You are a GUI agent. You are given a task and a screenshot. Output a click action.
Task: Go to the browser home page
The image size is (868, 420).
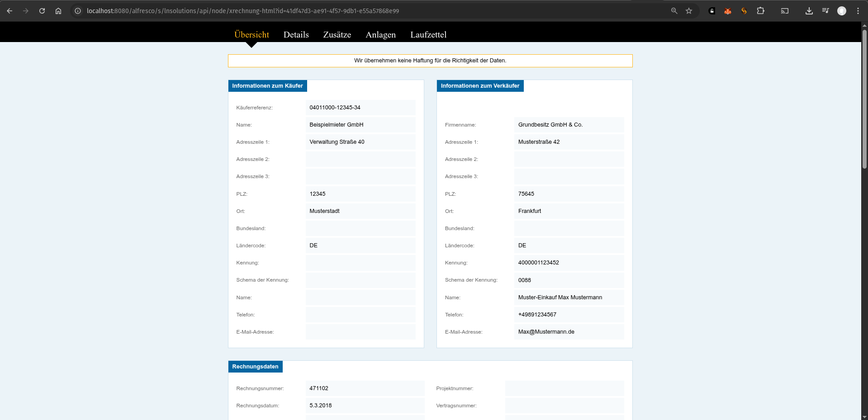58,11
